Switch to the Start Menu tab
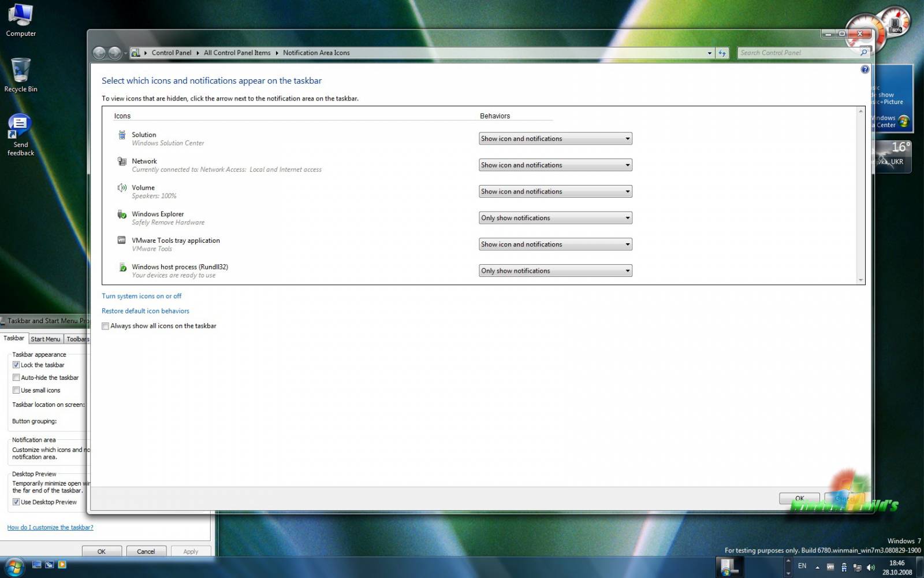This screenshot has width=924, height=578. tap(45, 339)
